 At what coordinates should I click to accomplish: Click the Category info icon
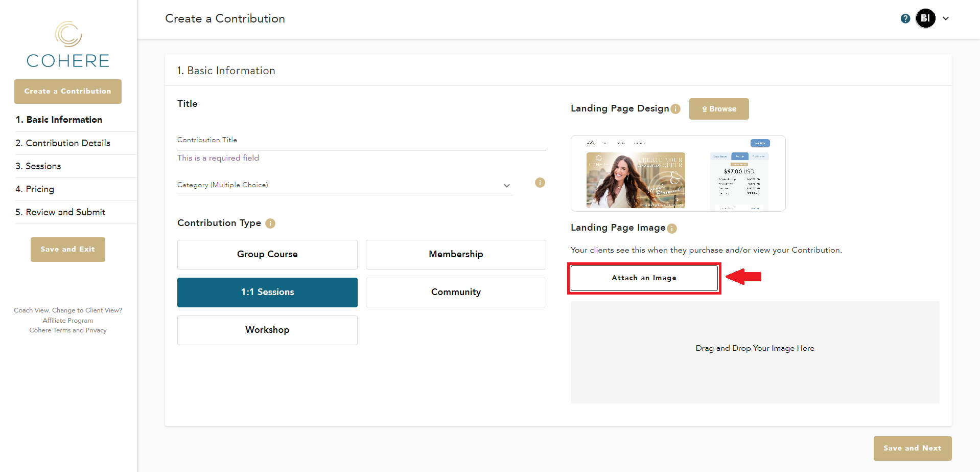(x=540, y=183)
